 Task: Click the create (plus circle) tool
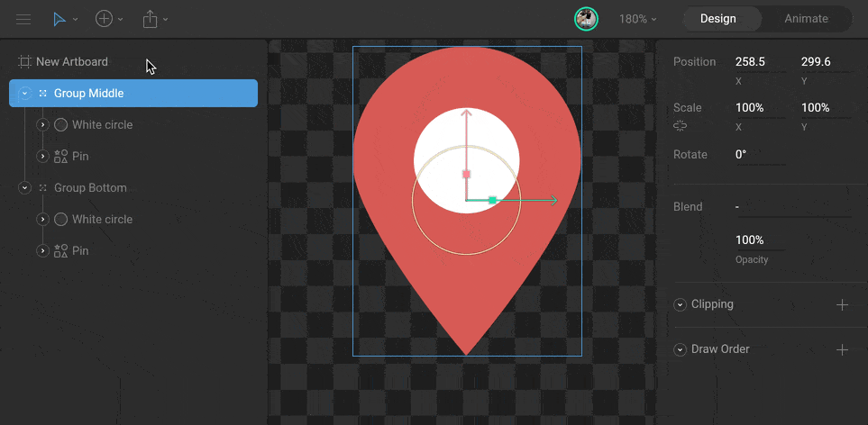[x=104, y=19]
